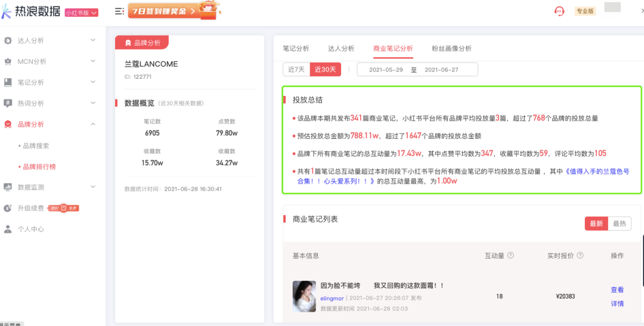
Task: Open 升级续费 menu item
Action: 31,208
